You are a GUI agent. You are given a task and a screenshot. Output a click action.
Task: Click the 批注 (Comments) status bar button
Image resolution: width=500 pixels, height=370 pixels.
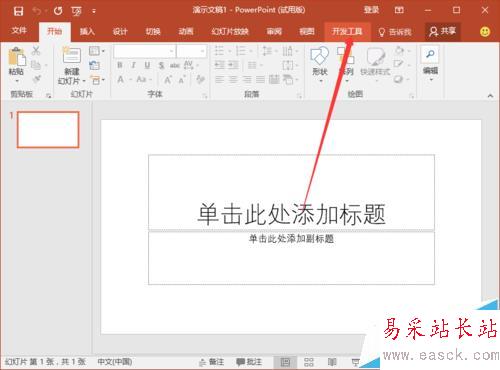pyautogui.click(x=249, y=362)
